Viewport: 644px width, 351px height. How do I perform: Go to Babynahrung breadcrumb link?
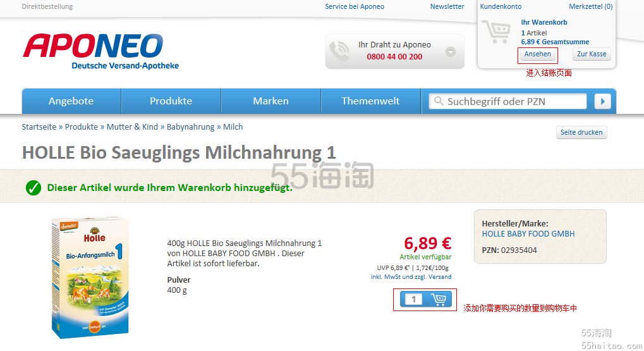tap(191, 127)
